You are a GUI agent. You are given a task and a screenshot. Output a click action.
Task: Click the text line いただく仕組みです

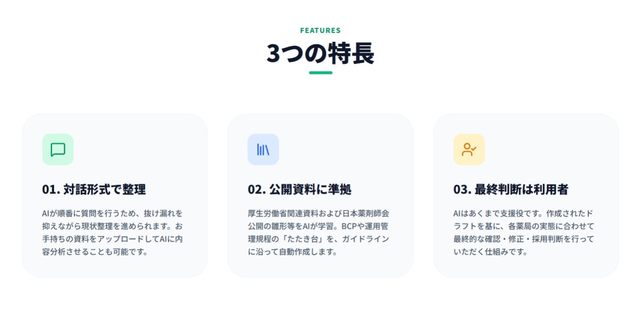click(x=490, y=252)
